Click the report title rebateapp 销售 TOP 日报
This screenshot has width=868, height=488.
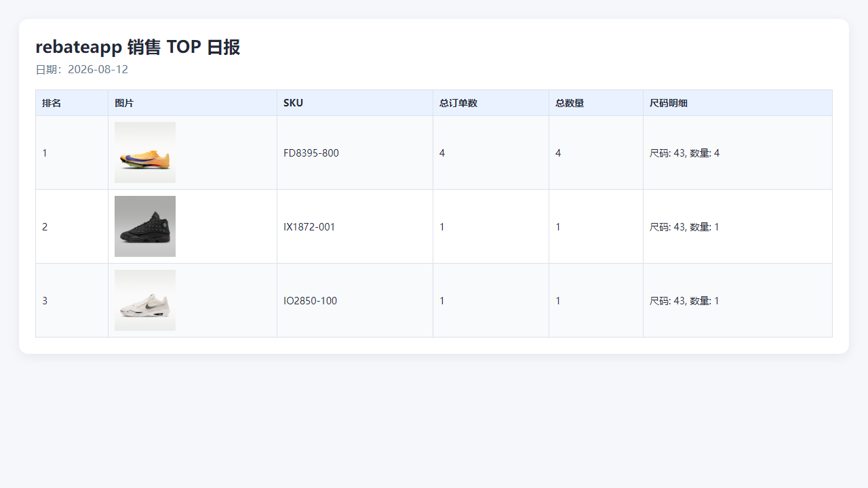point(138,47)
